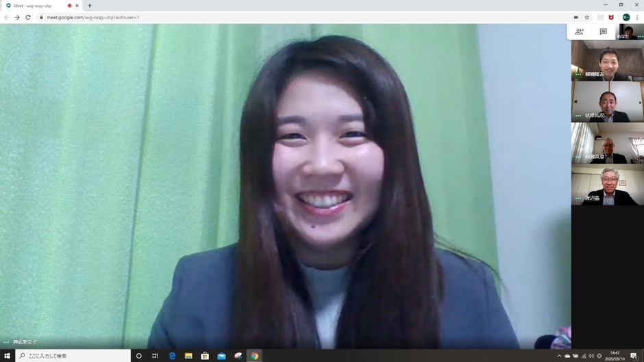View site info via padlock icon
Image resolution: width=644 pixels, height=362 pixels.
[x=41, y=17]
